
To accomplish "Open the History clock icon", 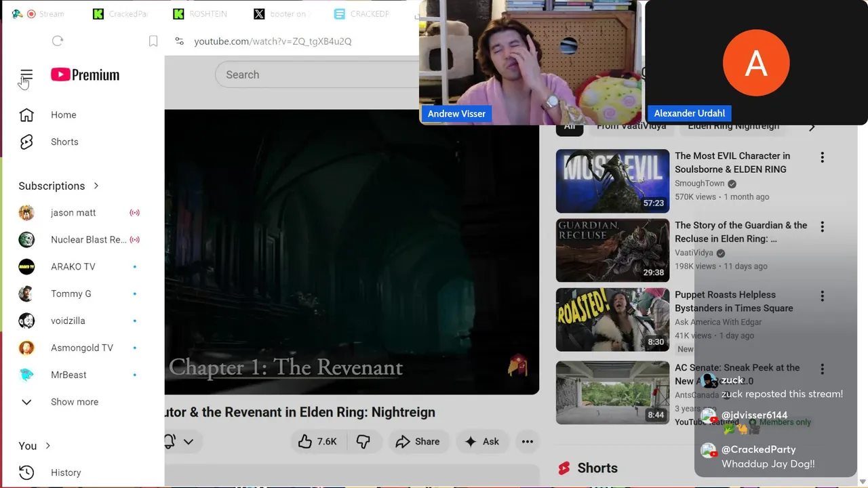I will [x=26, y=472].
